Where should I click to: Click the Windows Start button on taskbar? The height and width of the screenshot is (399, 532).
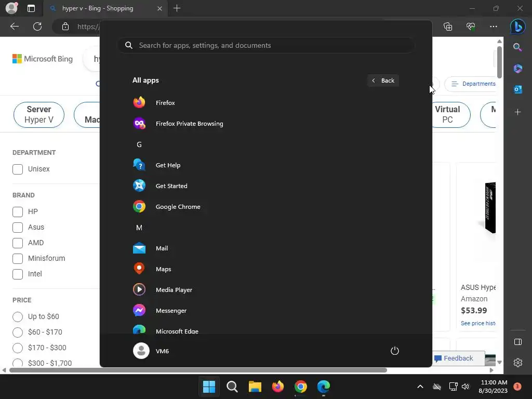(209, 386)
